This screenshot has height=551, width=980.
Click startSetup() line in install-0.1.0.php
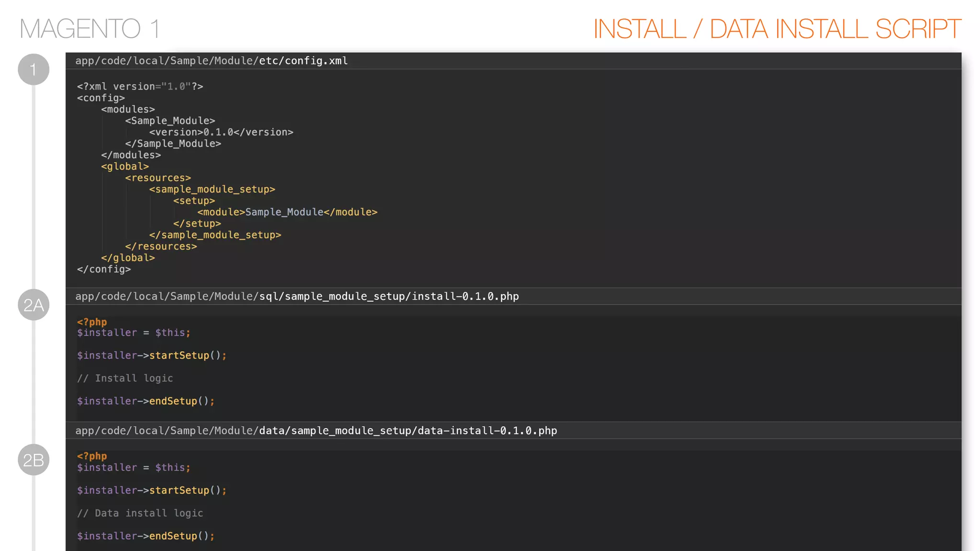point(152,355)
